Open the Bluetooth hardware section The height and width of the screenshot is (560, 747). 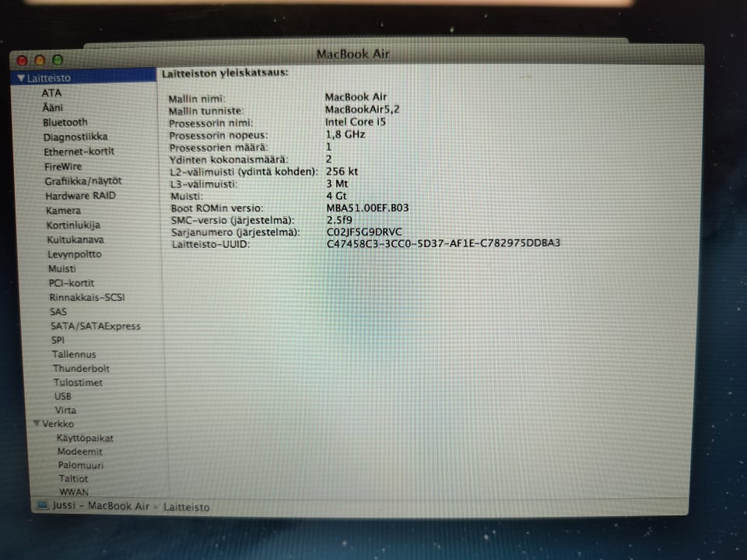pyautogui.click(x=65, y=122)
